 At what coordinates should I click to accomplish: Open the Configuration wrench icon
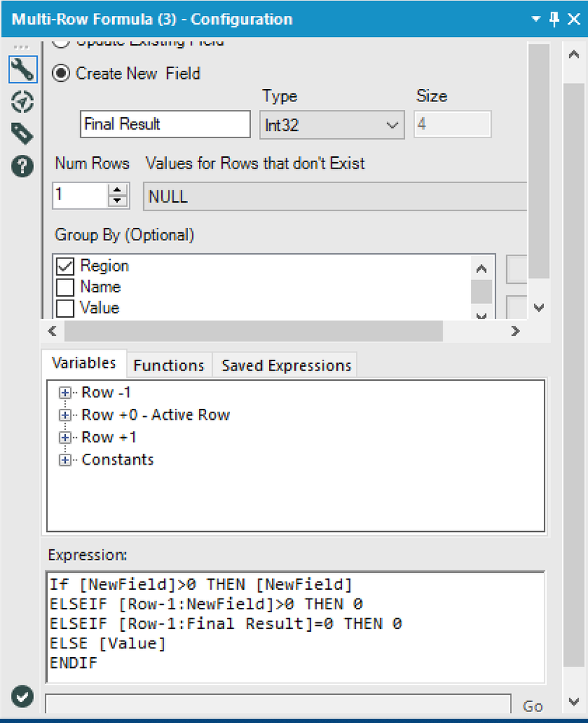pos(22,69)
